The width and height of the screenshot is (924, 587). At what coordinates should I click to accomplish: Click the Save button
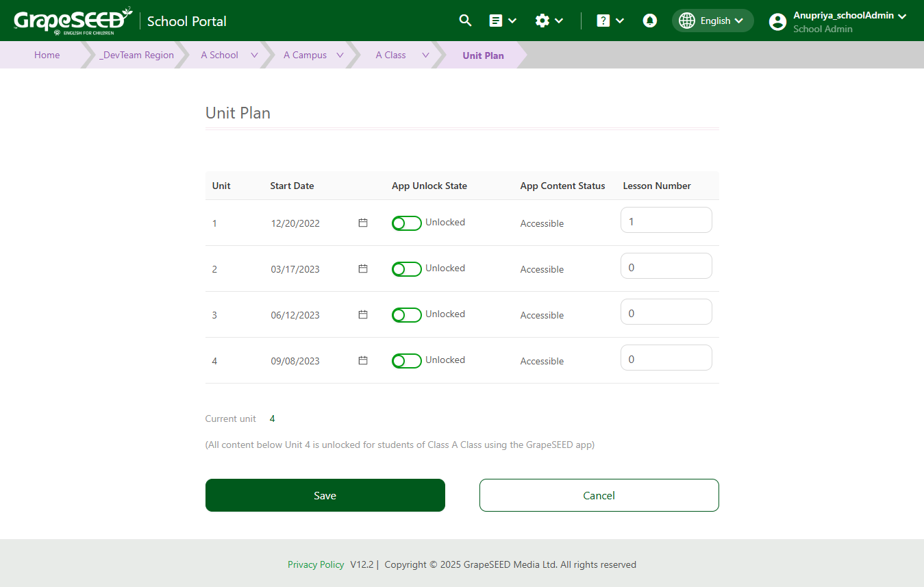tap(325, 495)
